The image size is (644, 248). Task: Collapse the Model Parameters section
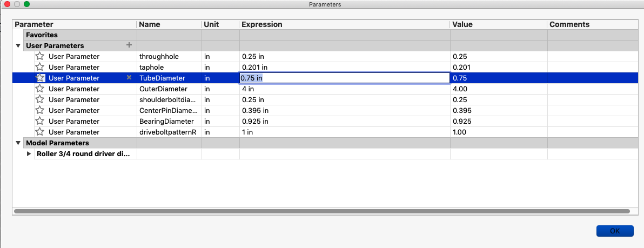18,143
